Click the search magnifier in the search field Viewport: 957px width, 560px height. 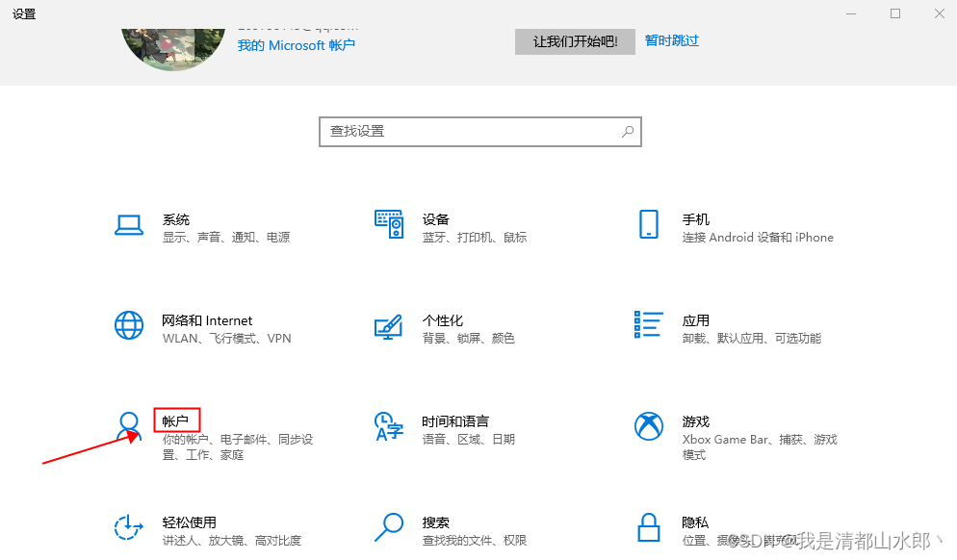point(628,131)
